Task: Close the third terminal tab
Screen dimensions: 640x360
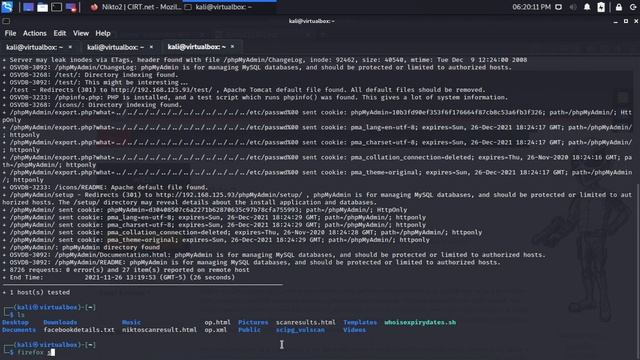Action: pyautogui.click(x=232, y=47)
